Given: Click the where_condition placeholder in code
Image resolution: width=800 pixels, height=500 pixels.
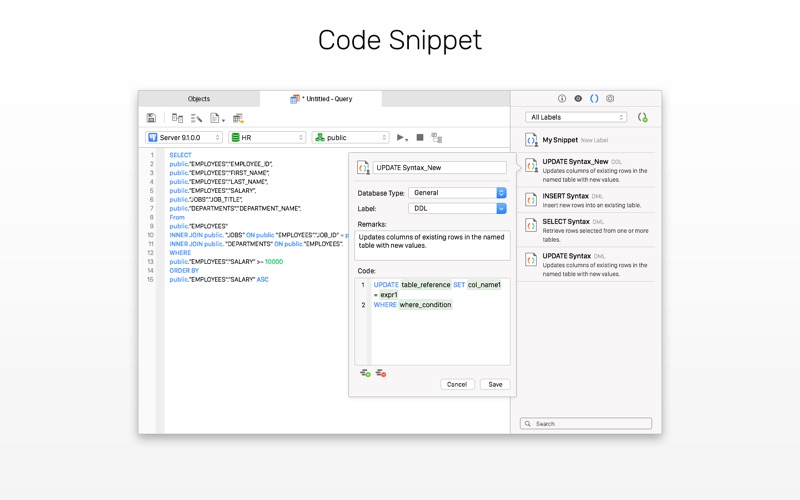Looking at the screenshot, I should coord(425,305).
